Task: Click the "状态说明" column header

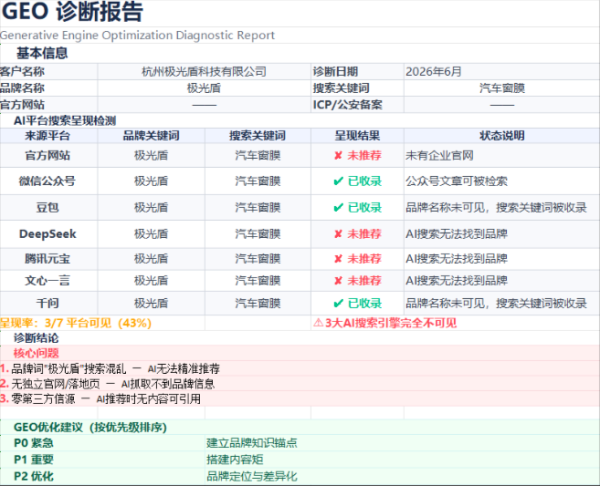Action: tap(502, 135)
